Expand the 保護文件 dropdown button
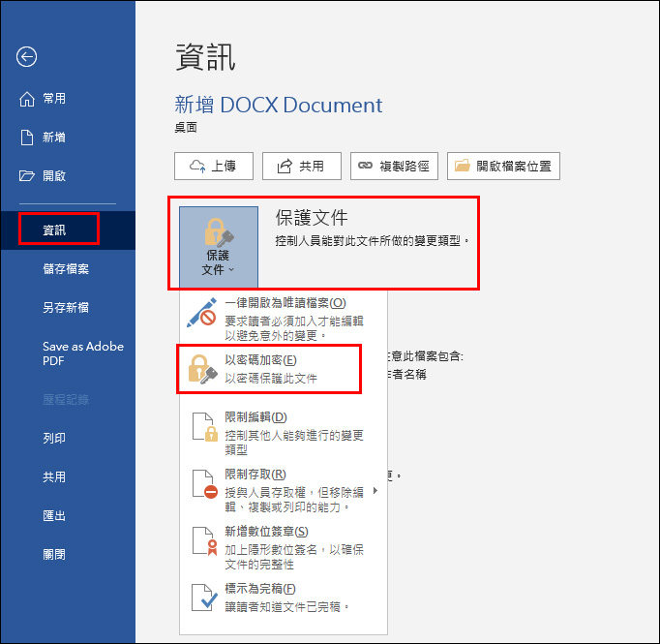 tap(219, 247)
